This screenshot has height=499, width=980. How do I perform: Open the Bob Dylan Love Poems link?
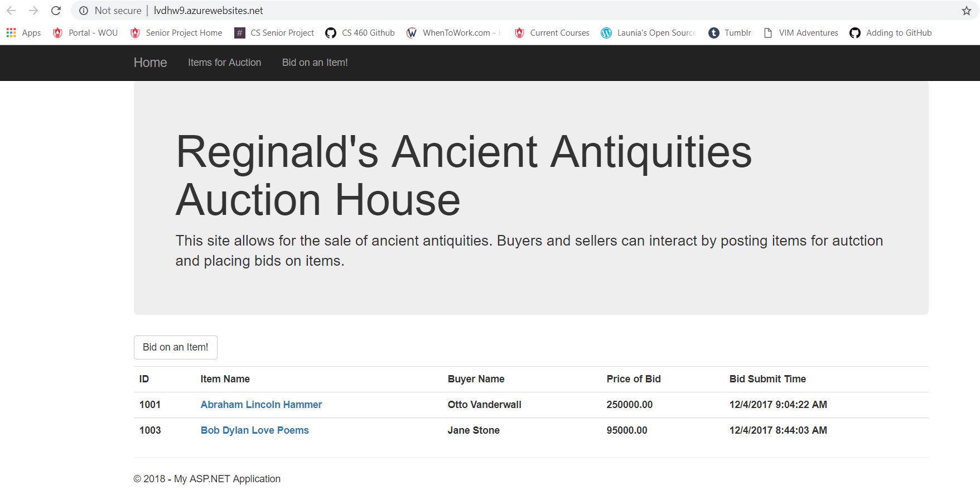[x=254, y=430]
